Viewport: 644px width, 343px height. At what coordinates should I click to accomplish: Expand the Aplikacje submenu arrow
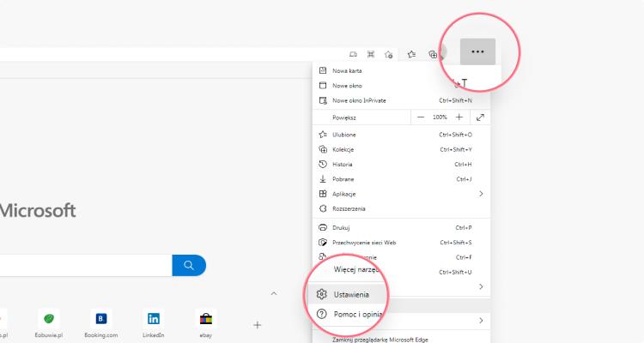(481, 194)
